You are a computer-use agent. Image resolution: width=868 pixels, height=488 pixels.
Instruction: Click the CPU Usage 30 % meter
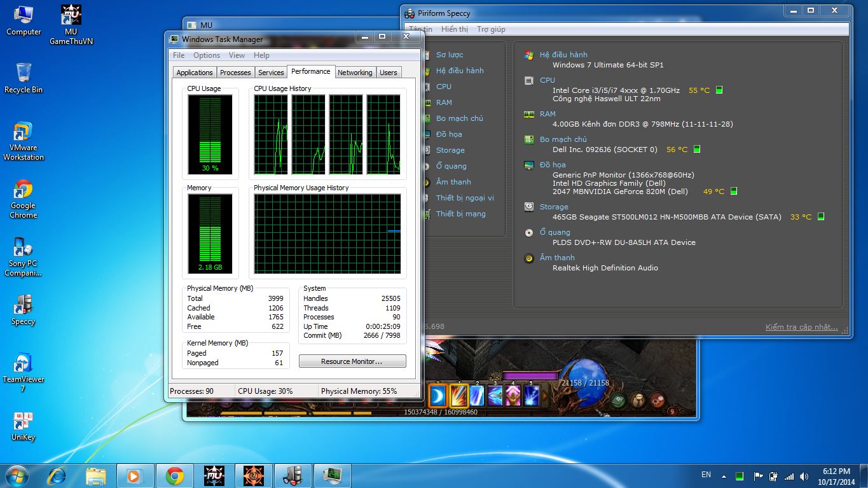click(210, 135)
